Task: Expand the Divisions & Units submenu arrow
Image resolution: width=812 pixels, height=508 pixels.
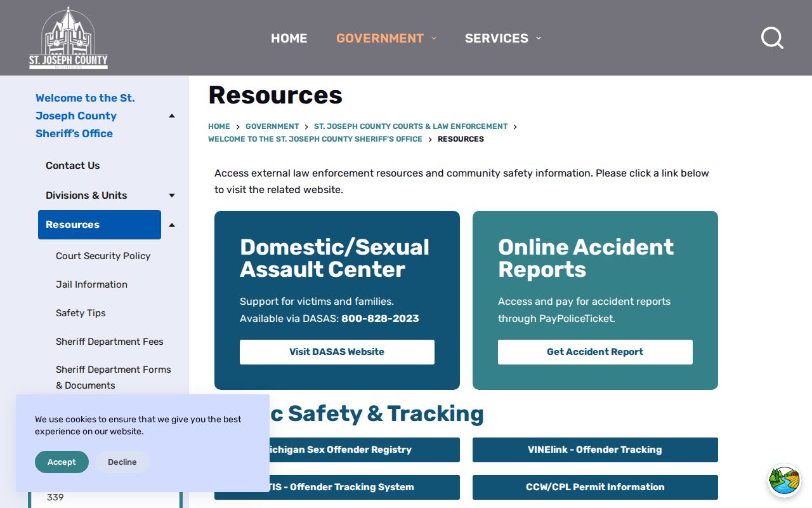Action: point(171,196)
